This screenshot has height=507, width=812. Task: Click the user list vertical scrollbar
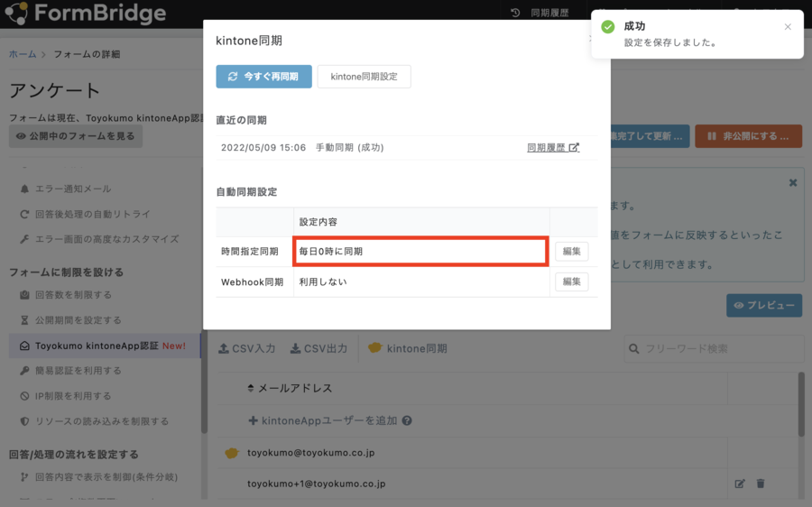tap(801, 404)
